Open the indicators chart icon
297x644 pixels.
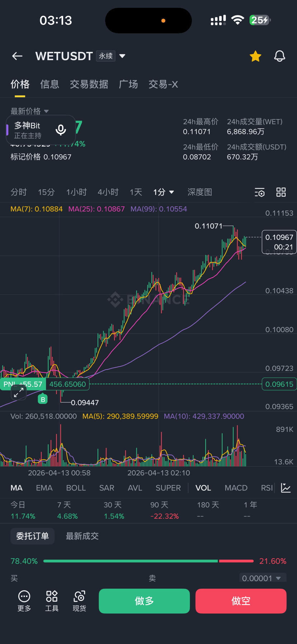point(286,488)
